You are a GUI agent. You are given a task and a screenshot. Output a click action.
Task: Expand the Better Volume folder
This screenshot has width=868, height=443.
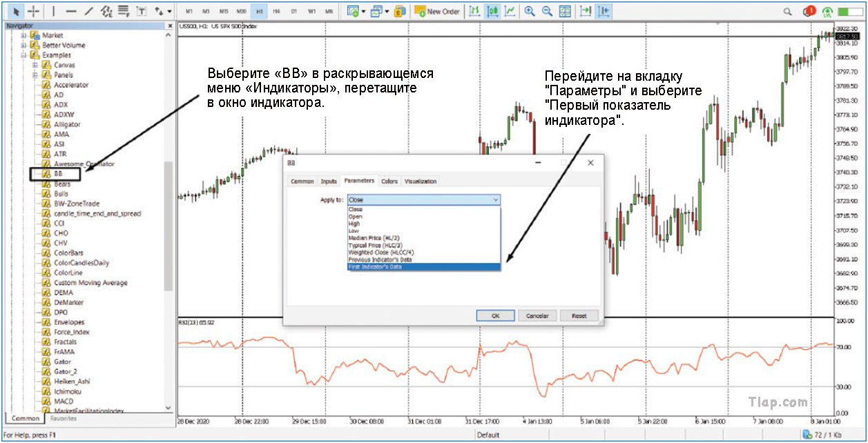tap(23, 45)
